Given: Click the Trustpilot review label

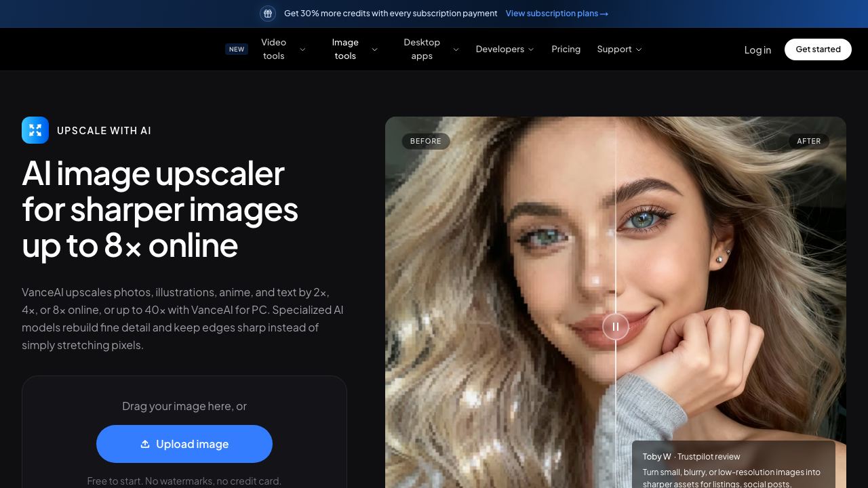Looking at the screenshot, I should pos(709,457).
